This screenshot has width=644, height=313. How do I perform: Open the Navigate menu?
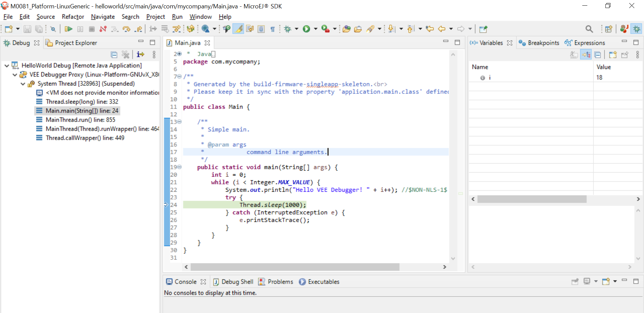tap(103, 17)
